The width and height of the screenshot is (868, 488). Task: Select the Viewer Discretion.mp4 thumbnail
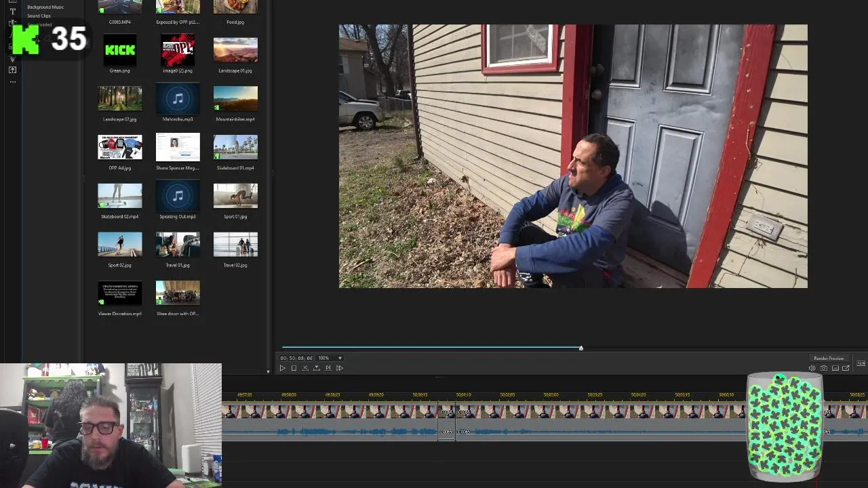point(120,293)
